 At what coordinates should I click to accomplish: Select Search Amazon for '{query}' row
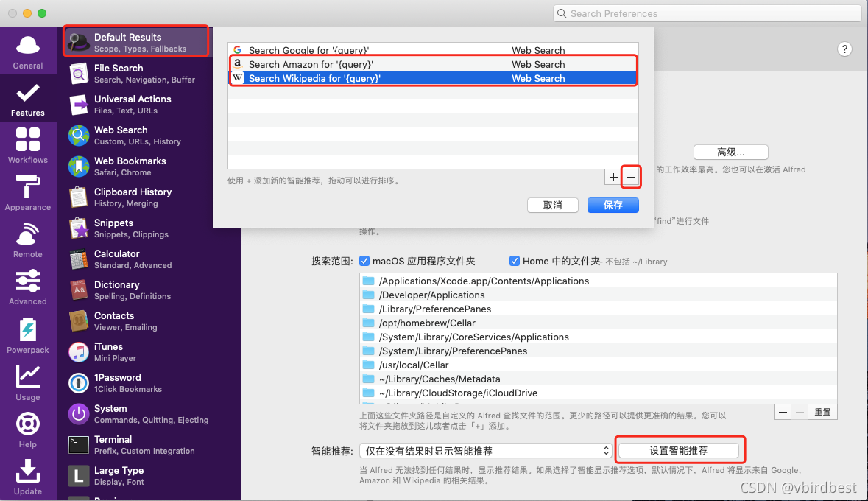433,64
